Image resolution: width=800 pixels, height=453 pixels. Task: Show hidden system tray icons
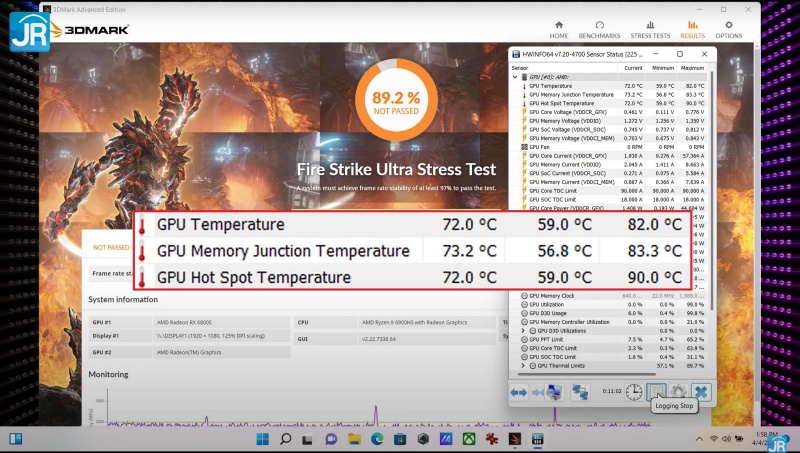(699, 439)
